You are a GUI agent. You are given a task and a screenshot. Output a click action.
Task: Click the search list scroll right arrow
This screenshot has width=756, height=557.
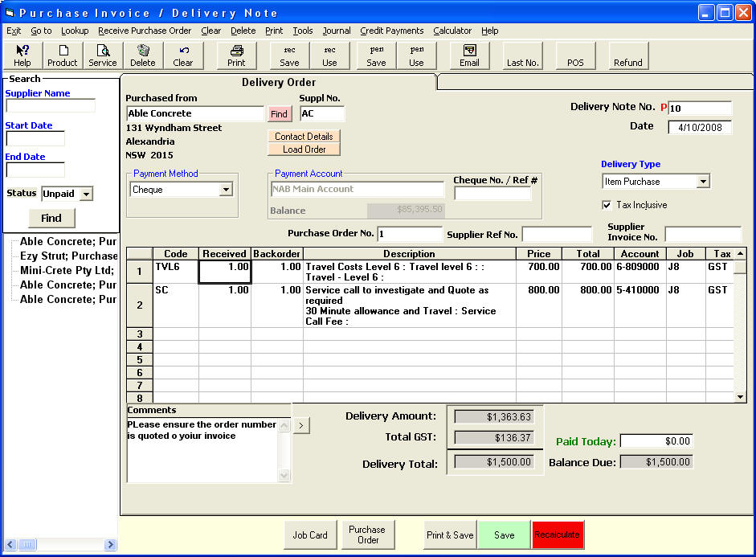tap(110, 544)
